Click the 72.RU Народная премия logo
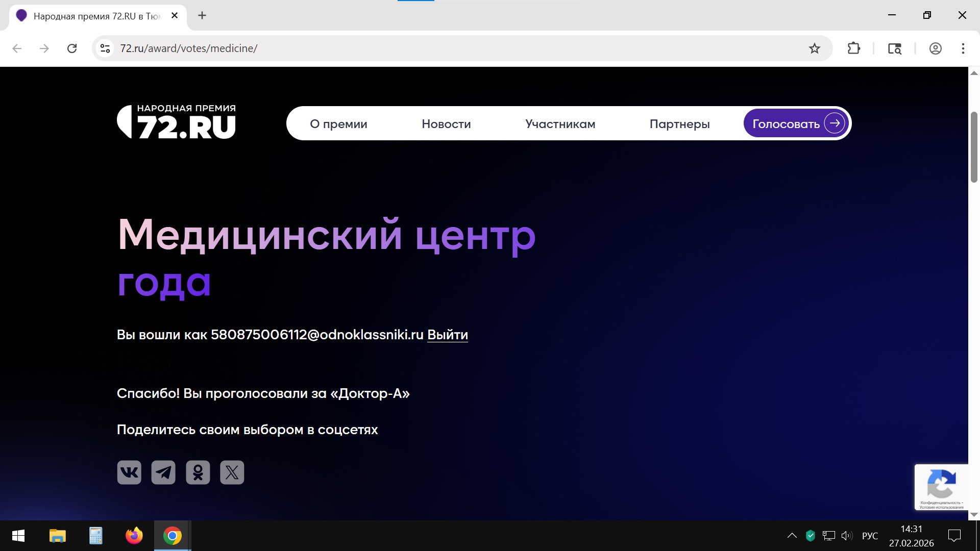Image resolution: width=980 pixels, height=551 pixels. pos(177,122)
